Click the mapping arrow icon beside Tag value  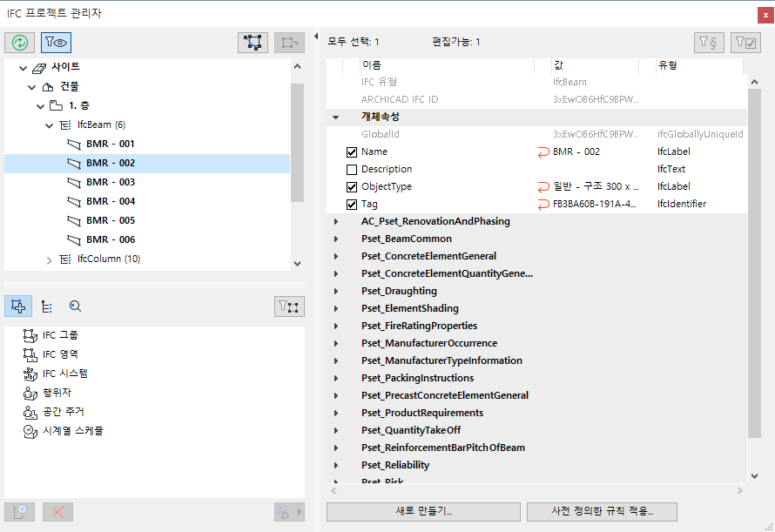543,205
